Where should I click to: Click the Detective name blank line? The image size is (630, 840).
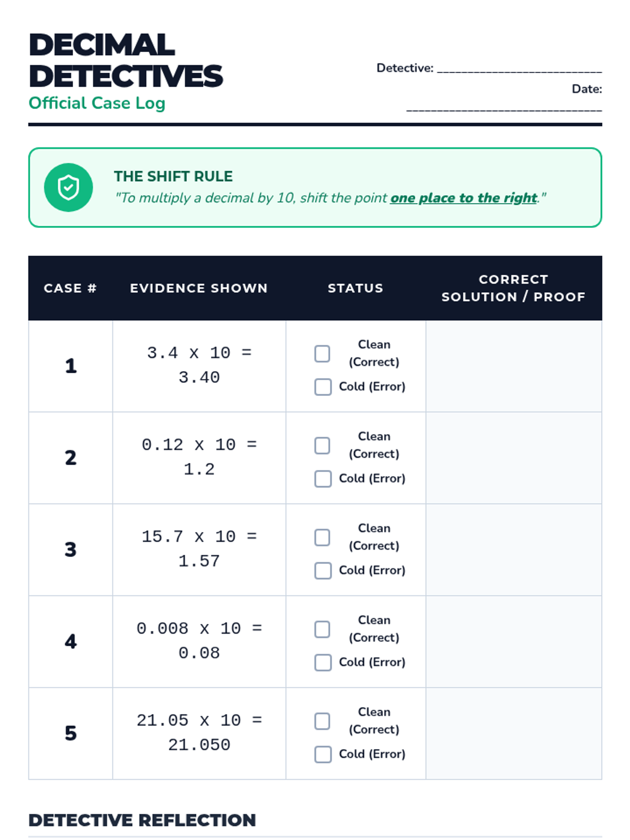point(519,68)
